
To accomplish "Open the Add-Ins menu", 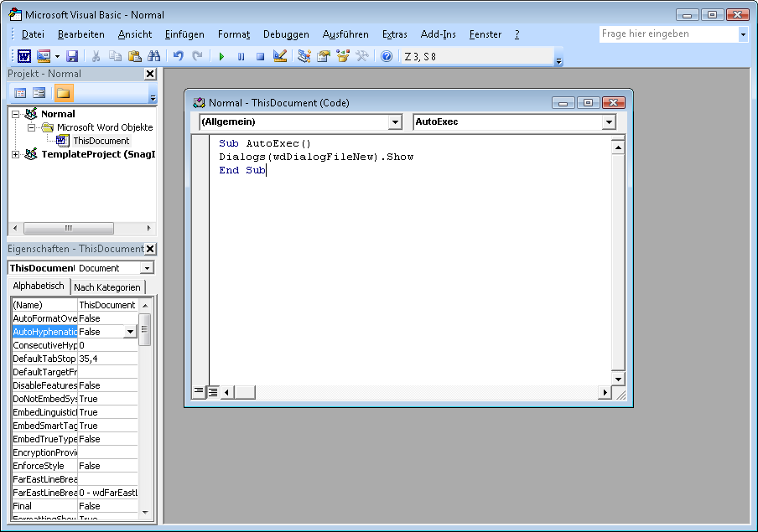I will coord(438,34).
